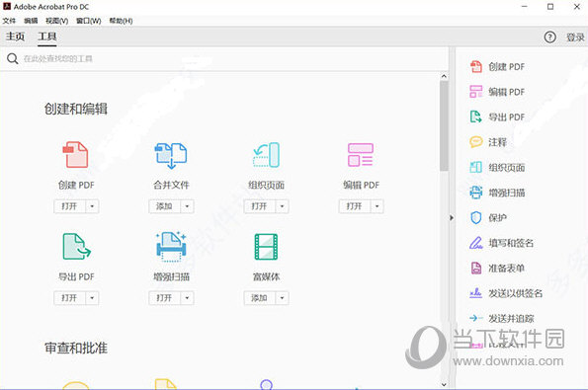Viewport: 588px width, 390px height.
Task: Click 打开 button under 导出 PDF
Action: (70, 298)
